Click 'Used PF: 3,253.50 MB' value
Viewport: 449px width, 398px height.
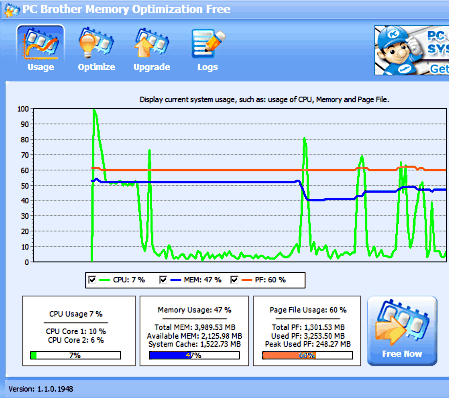click(308, 336)
